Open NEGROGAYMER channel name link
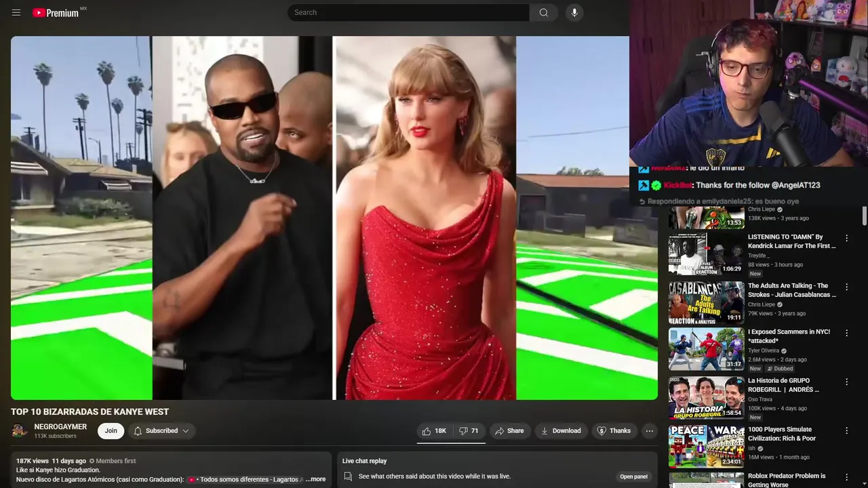 coord(60,426)
